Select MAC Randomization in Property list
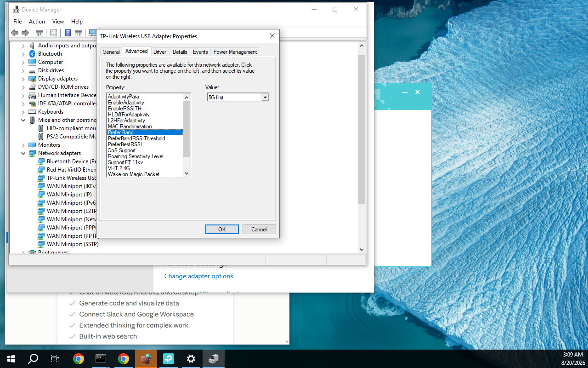This screenshot has height=368, width=588. point(130,126)
